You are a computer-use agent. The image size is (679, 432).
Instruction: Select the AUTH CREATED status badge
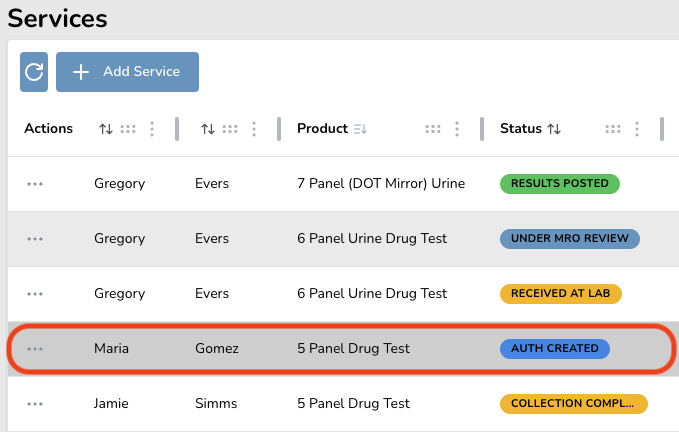(x=555, y=348)
